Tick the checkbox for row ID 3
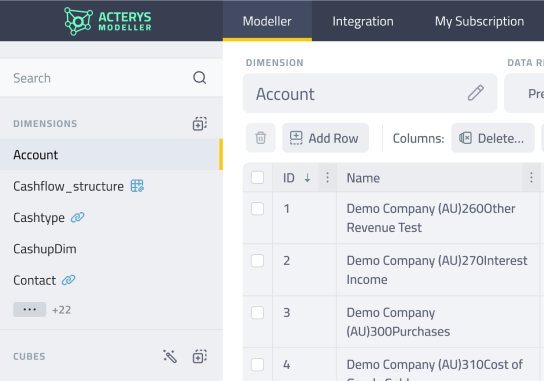Viewport: 544px width, 381px height. pos(257,313)
